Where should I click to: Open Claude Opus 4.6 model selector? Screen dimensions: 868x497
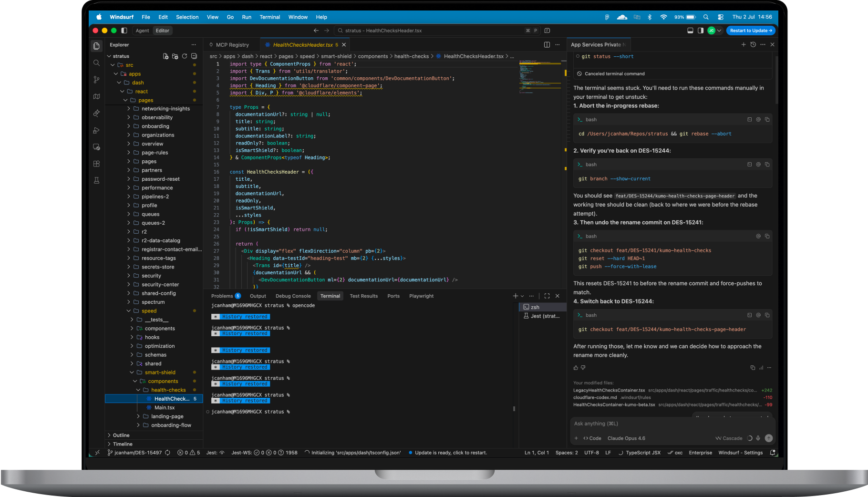[626, 438]
